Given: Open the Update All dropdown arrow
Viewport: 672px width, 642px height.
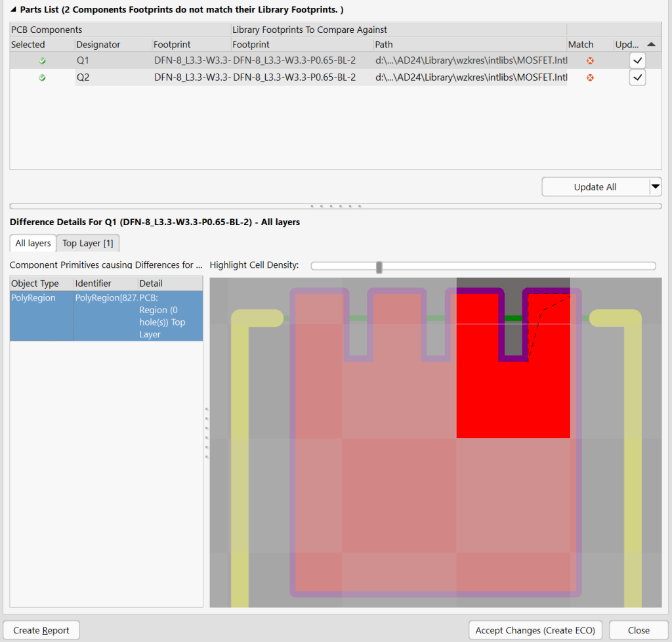Looking at the screenshot, I should (655, 187).
